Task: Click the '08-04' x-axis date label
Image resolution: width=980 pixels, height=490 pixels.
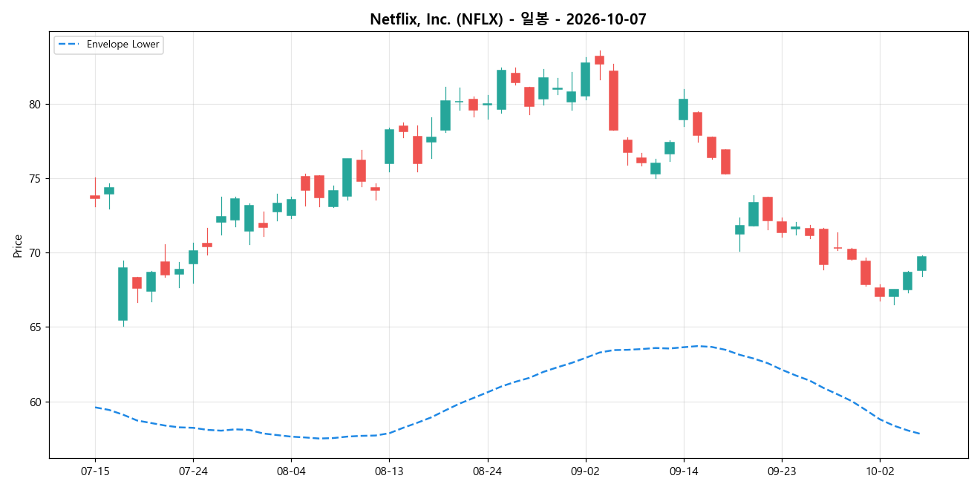Action: (291, 471)
